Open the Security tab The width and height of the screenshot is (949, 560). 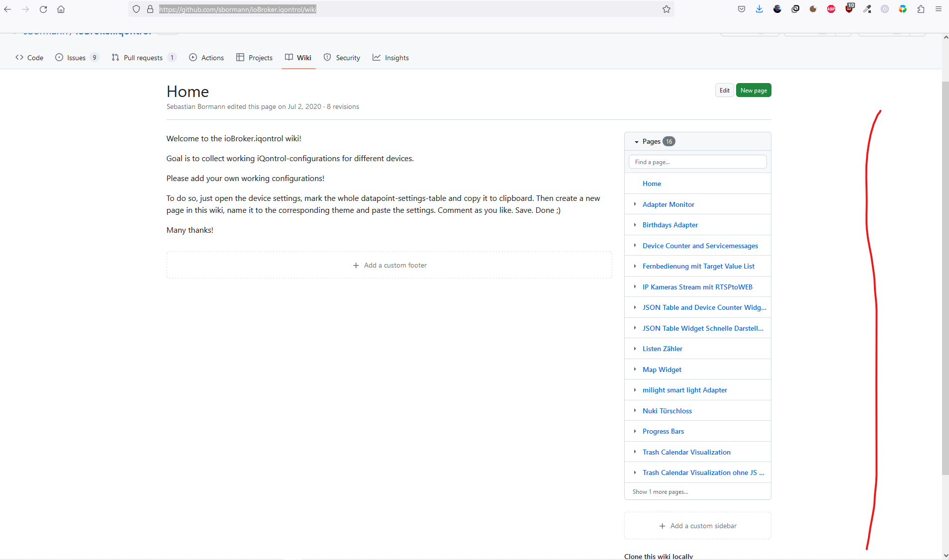point(342,58)
